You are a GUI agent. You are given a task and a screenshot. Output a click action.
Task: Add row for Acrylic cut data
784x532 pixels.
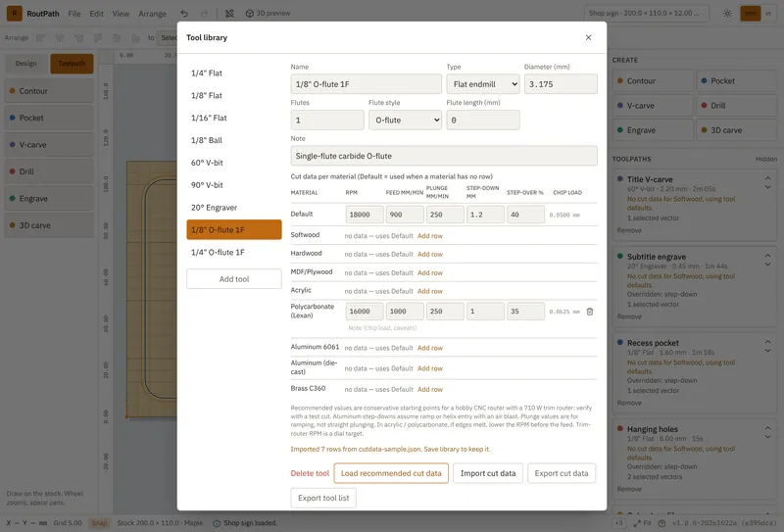[430, 291]
